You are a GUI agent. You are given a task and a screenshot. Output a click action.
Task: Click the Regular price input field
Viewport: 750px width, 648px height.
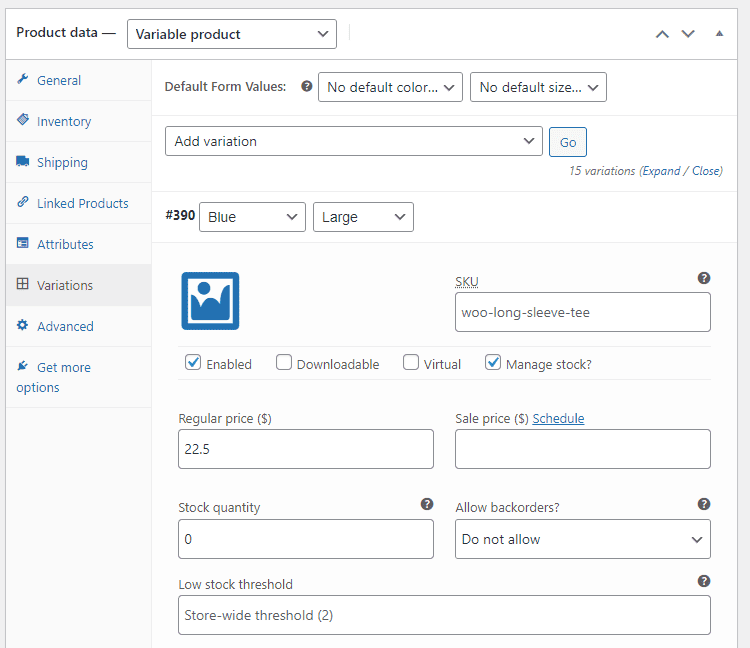pyautogui.click(x=306, y=449)
